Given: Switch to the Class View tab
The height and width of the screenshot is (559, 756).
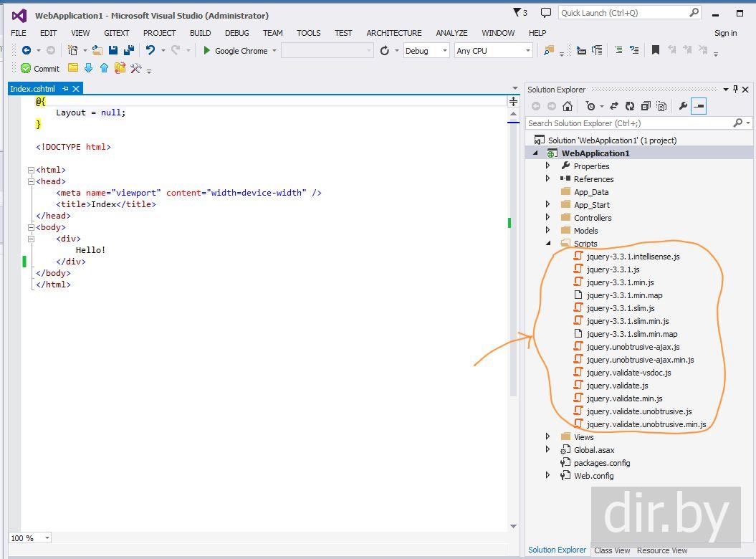Looking at the screenshot, I should (612, 550).
